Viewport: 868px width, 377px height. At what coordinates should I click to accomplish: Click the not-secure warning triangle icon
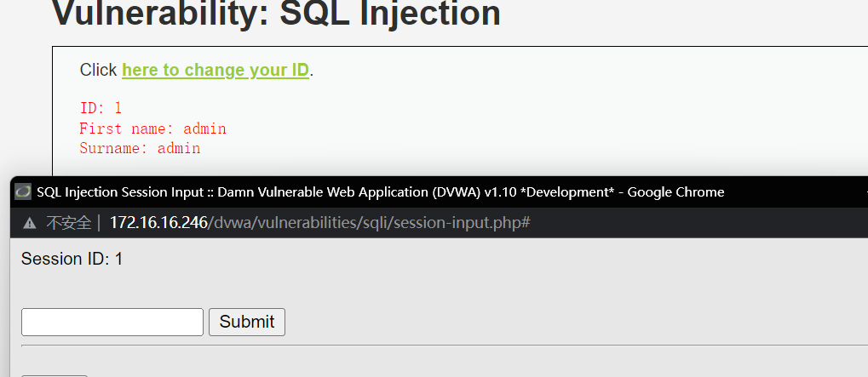pyautogui.click(x=29, y=223)
